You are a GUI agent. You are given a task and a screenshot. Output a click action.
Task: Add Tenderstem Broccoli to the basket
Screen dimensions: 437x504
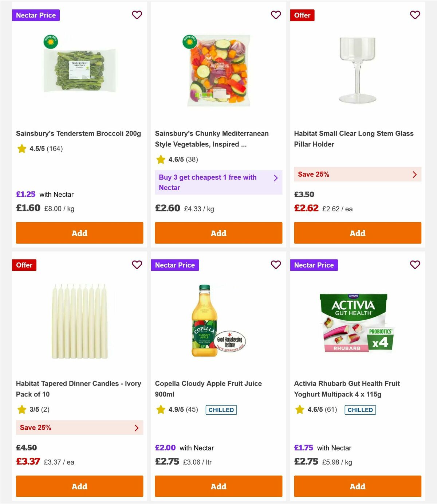(79, 233)
